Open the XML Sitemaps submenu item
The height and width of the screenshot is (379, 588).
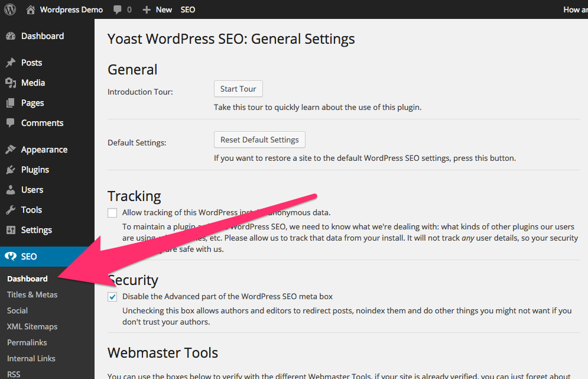click(x=32, y=326)
